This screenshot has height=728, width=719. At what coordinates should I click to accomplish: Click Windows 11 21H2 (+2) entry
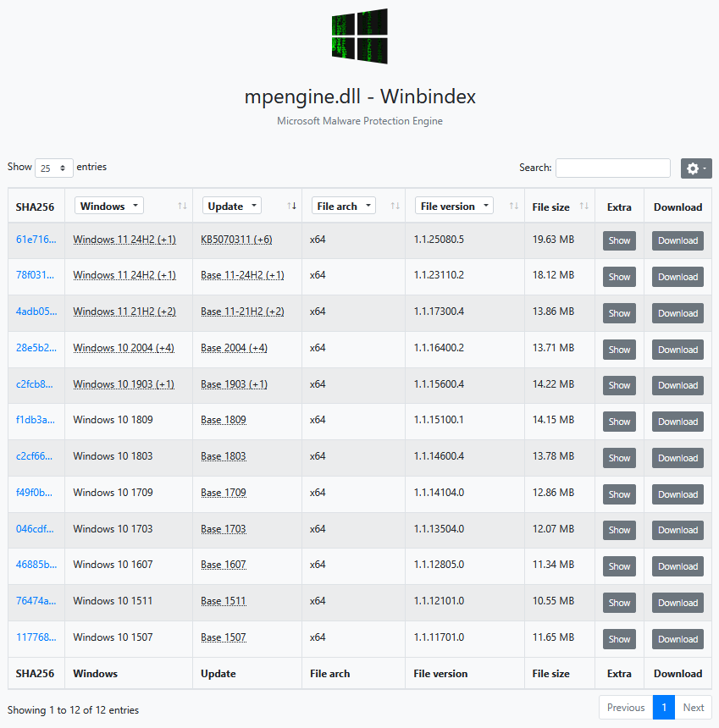[124, 312]
